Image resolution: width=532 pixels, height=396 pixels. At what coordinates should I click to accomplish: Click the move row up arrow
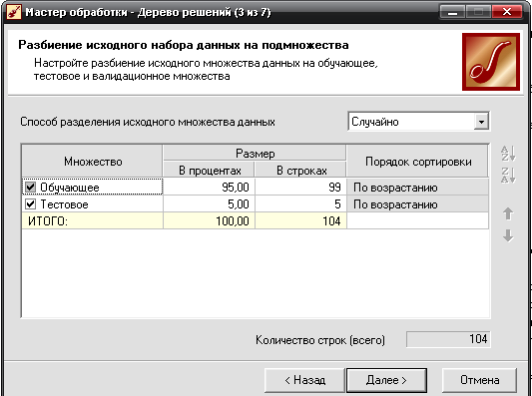tap(508, 213)
